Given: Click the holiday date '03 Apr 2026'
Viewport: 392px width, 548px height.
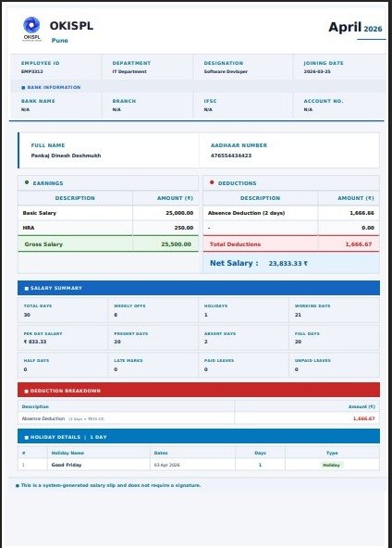Looking at the screenshot, I should click(x=166, y=465).
